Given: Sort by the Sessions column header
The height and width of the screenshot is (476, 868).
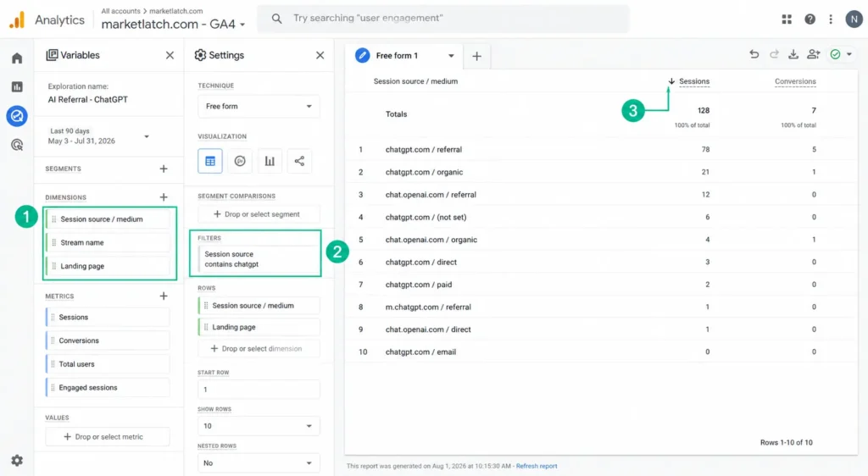Looking at the screenshot, I should tap(693, 81).
